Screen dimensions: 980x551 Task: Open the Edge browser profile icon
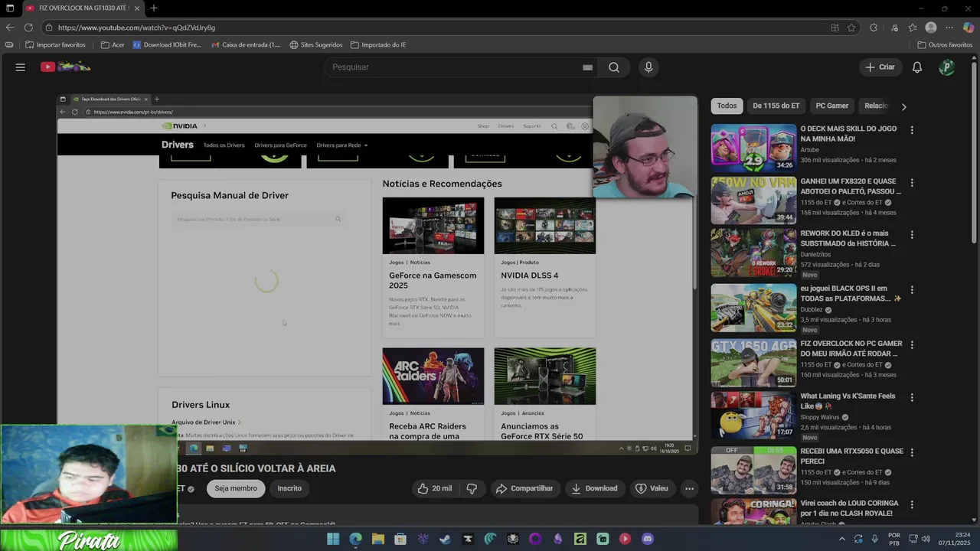(x=931, y=28)
